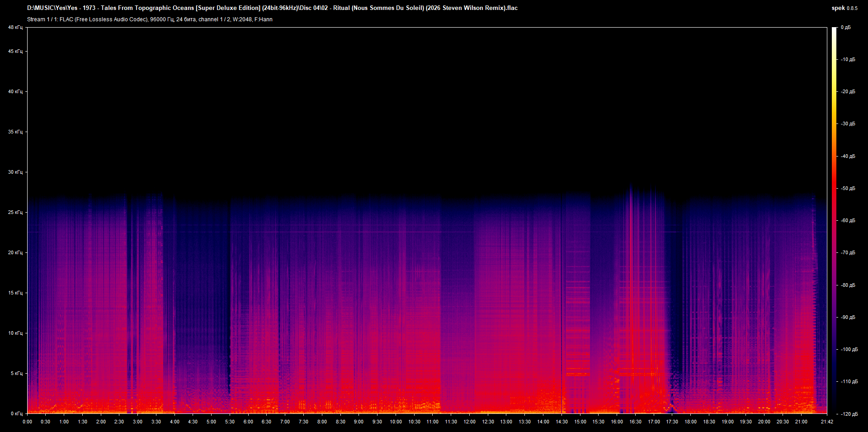Click the 40 кГц frequency axis label
Screen dimensions: 868x432
[15, 91]
